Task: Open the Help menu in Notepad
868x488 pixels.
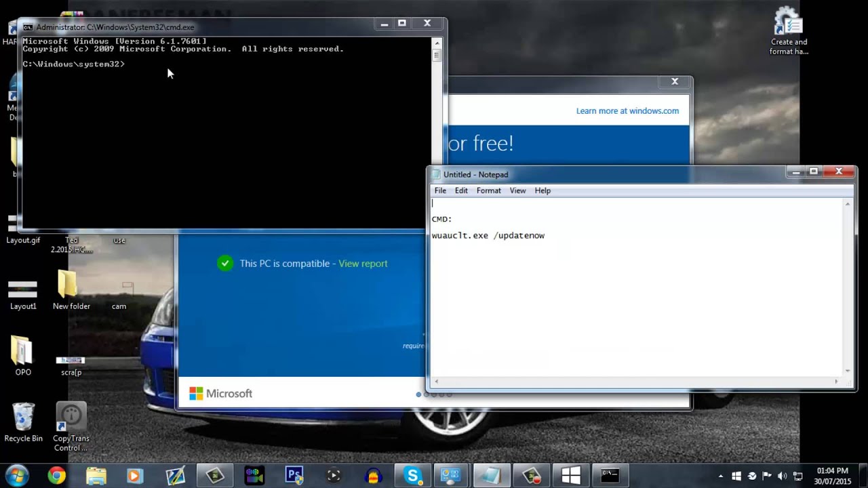Action: point(542,190)
